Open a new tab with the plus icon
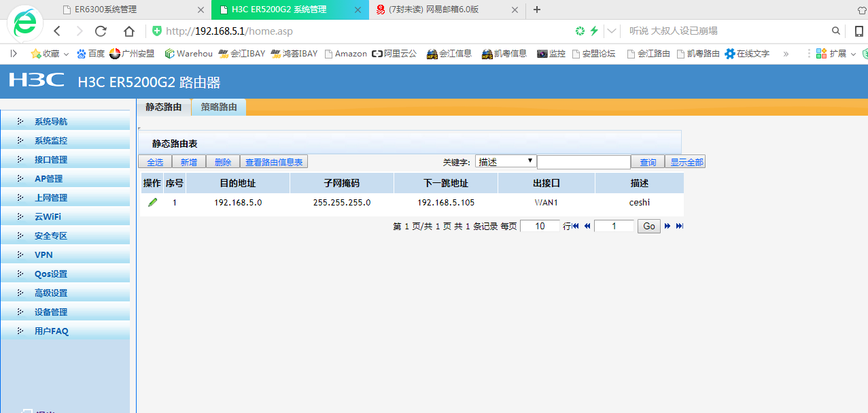The height and width of the screenshot is (413, 868). (537, 10)
